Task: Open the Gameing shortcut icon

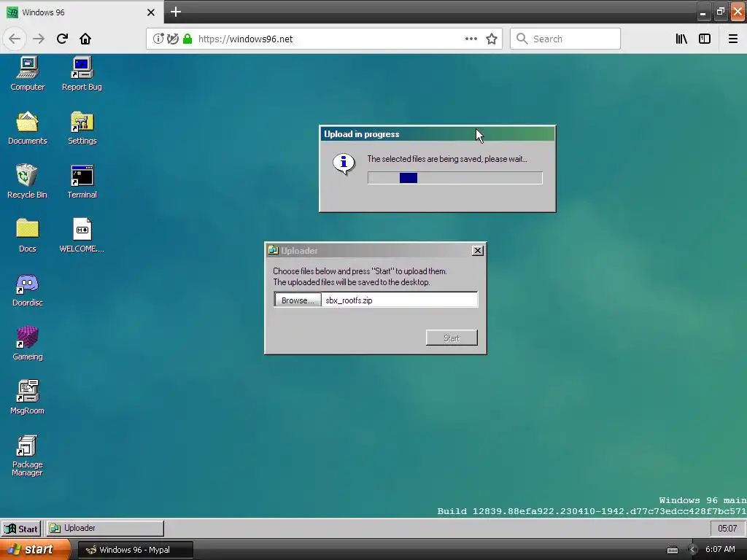Action: tap(27, 343)
